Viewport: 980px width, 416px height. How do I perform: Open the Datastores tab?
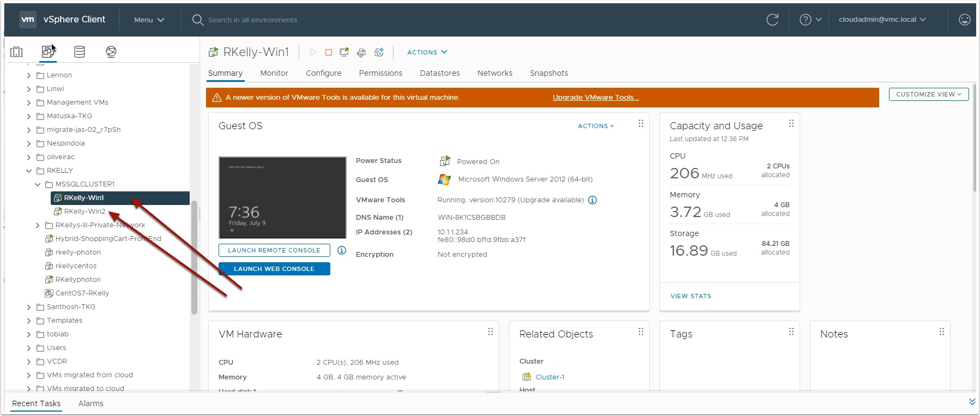coord(440,73)
